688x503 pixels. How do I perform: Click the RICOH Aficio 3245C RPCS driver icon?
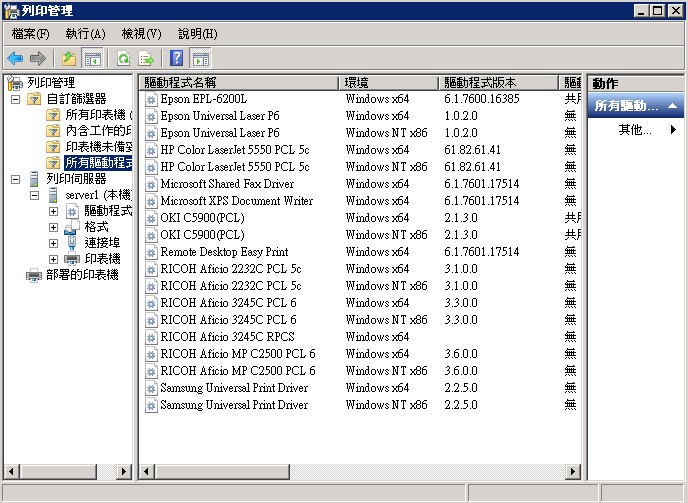151,338
